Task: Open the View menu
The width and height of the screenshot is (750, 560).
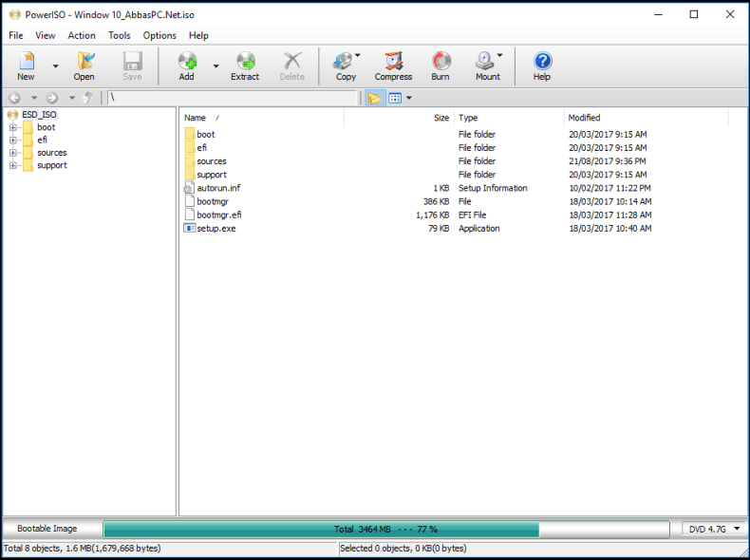Action: [46, 35]
